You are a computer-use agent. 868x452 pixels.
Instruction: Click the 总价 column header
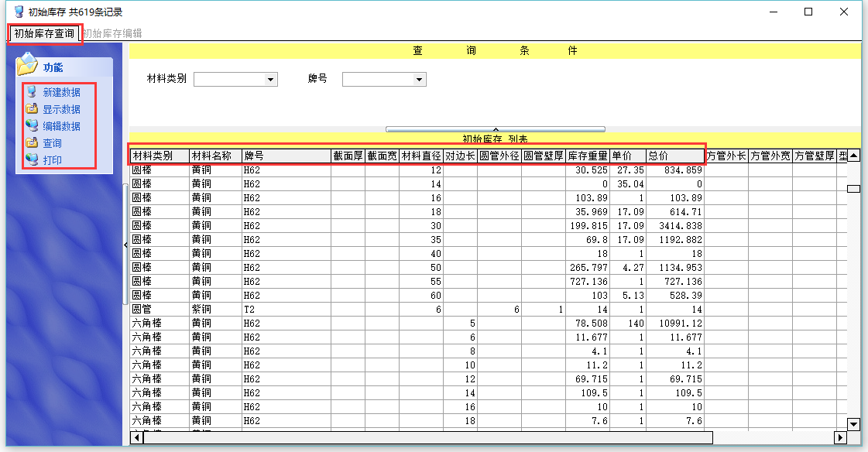(675, 156)
